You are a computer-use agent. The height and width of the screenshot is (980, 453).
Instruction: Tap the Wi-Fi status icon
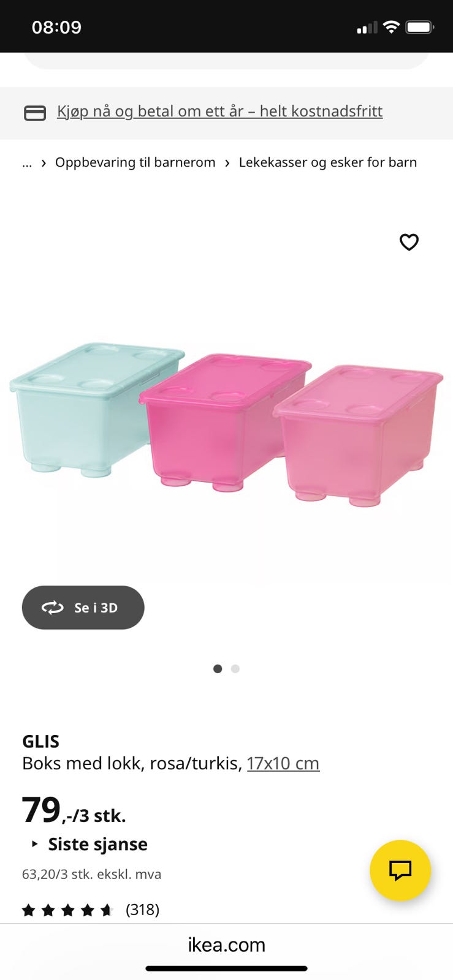click(391, 27)
